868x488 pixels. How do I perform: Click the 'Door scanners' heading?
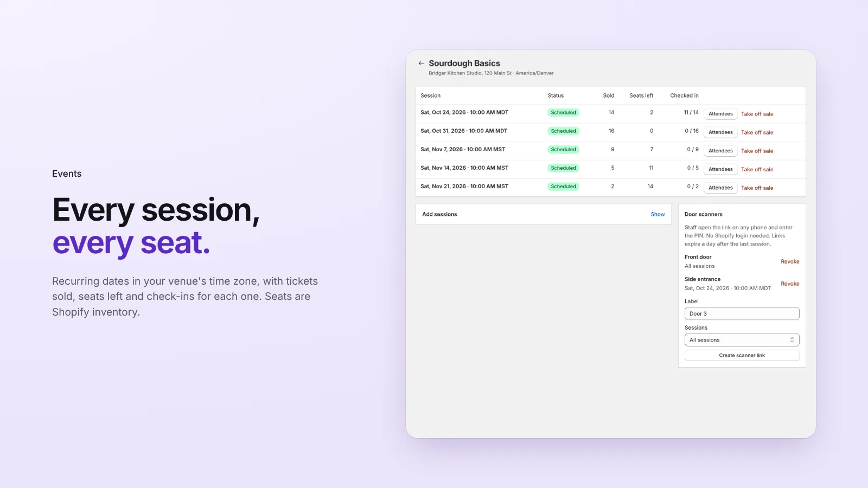703,214
